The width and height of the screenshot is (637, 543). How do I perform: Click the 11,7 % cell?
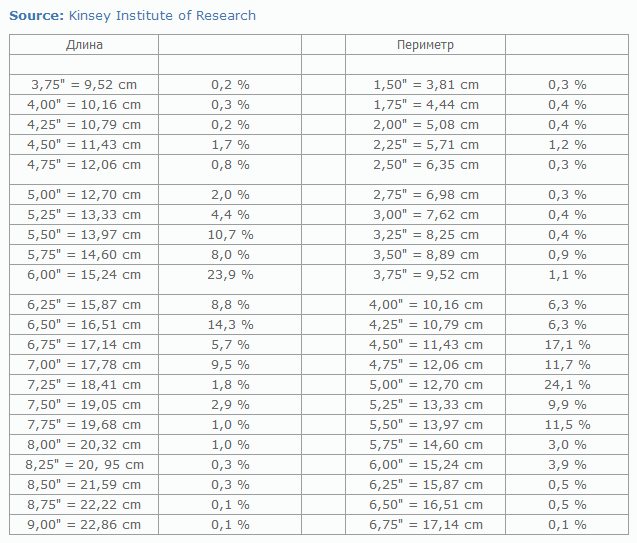(567, 364)
